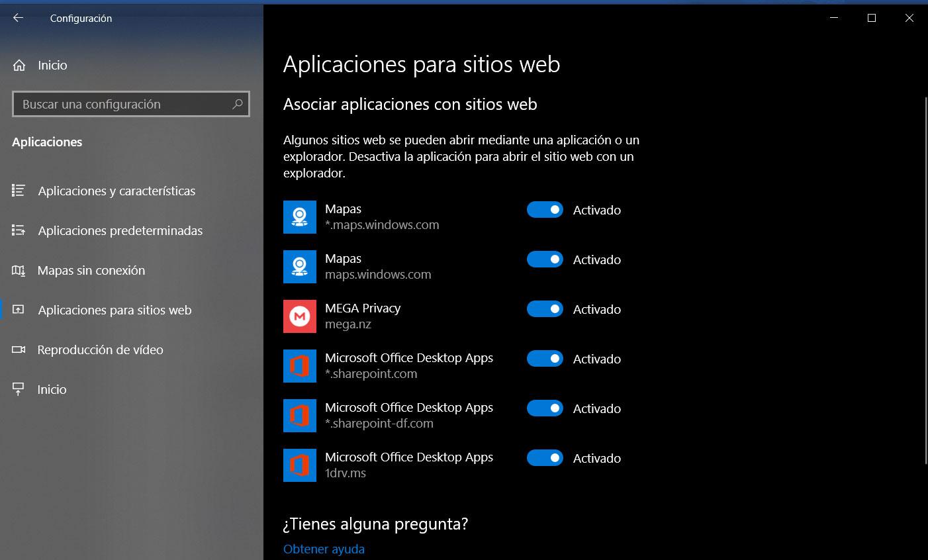Image resolution: width=928 pixels, height=560 pixels.
Task: Select Mapas sin conexión in sidebar
Action: pos(131,270)
